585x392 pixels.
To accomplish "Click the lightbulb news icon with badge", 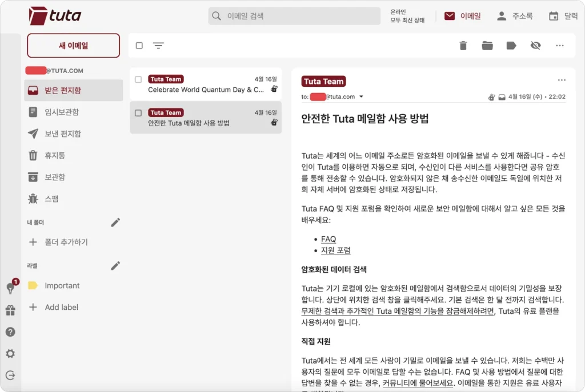I will coord(10,288).
